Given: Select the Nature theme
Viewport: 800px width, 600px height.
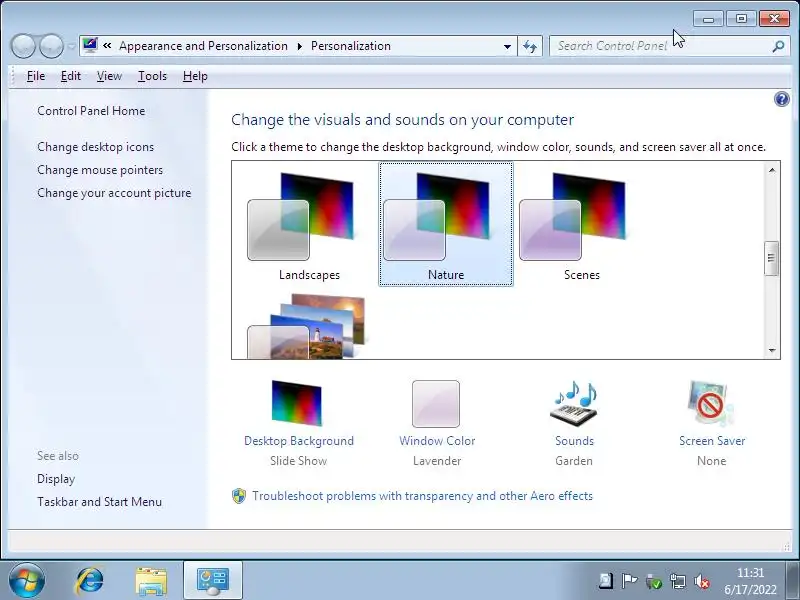Looking at the screenshot, I should click(446, 225).
